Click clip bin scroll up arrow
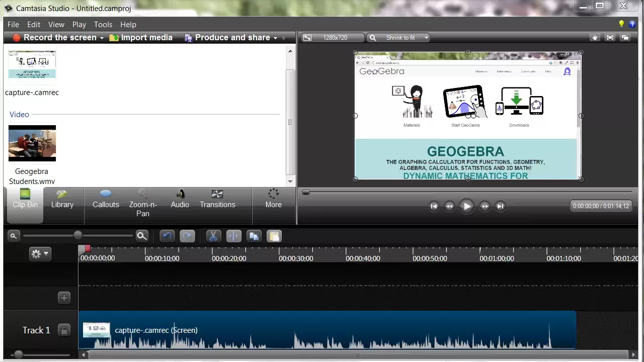The image size is (644, 362). (x=290, y=51)
